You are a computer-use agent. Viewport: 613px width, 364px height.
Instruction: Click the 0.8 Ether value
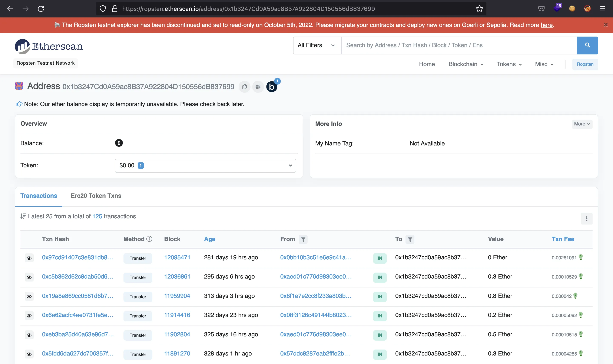pos(500,296)
